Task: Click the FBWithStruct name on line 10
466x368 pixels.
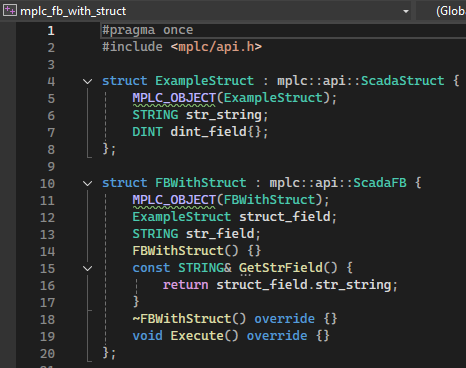Action: pos(201,183)
